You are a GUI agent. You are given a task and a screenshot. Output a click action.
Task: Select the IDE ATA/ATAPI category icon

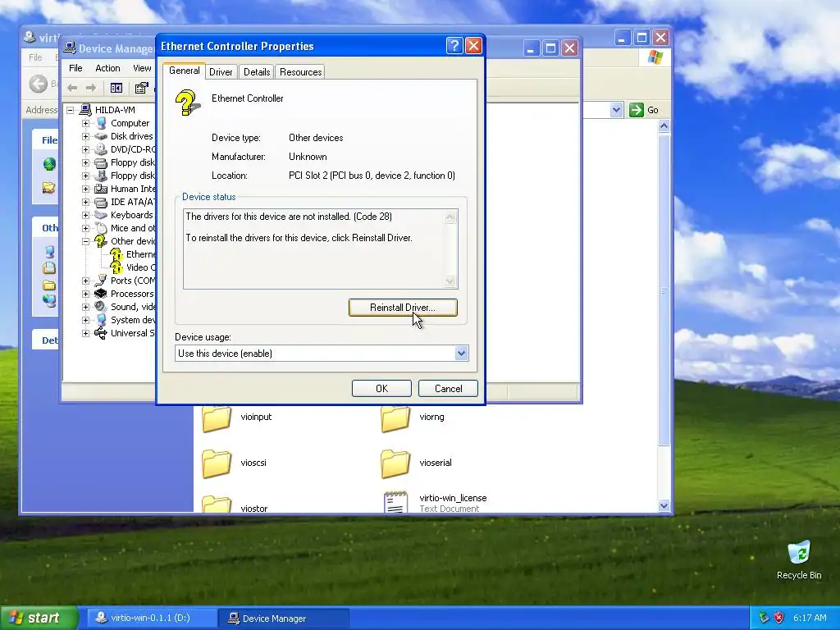click(101, 202)
